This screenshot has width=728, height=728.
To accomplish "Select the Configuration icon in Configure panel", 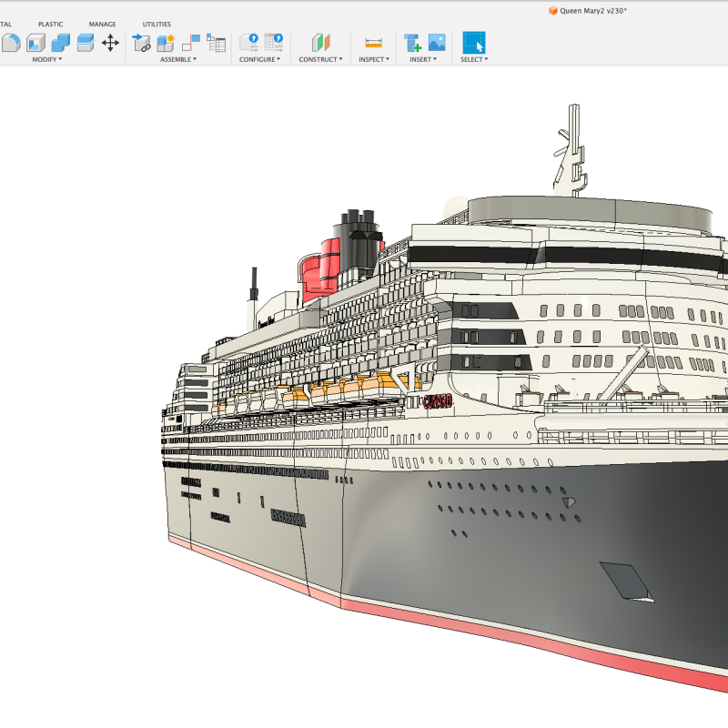I will click(248, 43).
